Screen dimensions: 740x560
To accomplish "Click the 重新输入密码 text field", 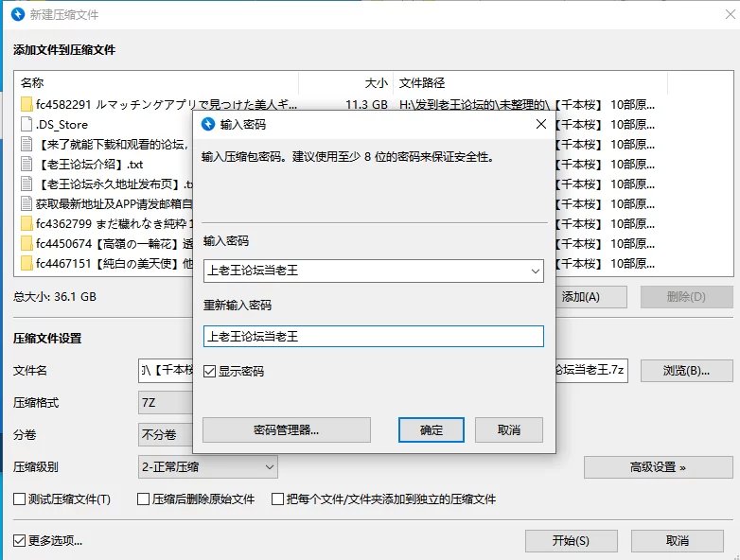I will click(373, 336).
